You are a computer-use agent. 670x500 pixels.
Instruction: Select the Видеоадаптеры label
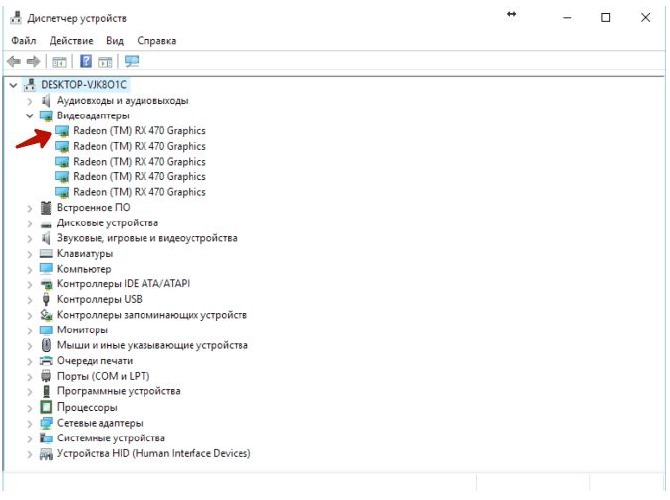point(93,115)
